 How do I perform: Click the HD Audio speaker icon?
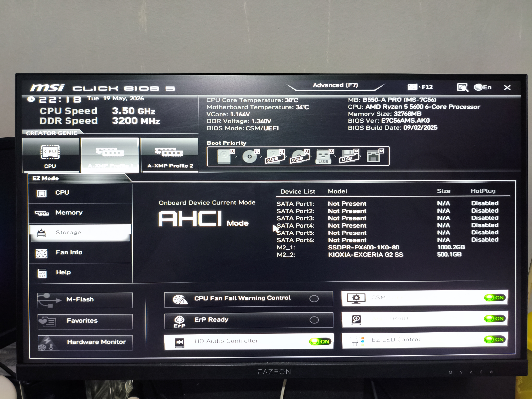180,342
